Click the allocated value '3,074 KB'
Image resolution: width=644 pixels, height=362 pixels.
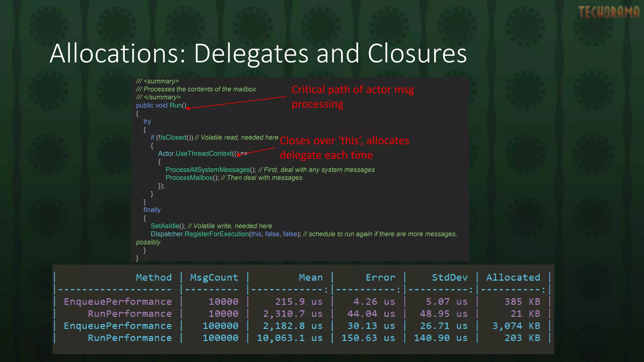click(516, 326)
